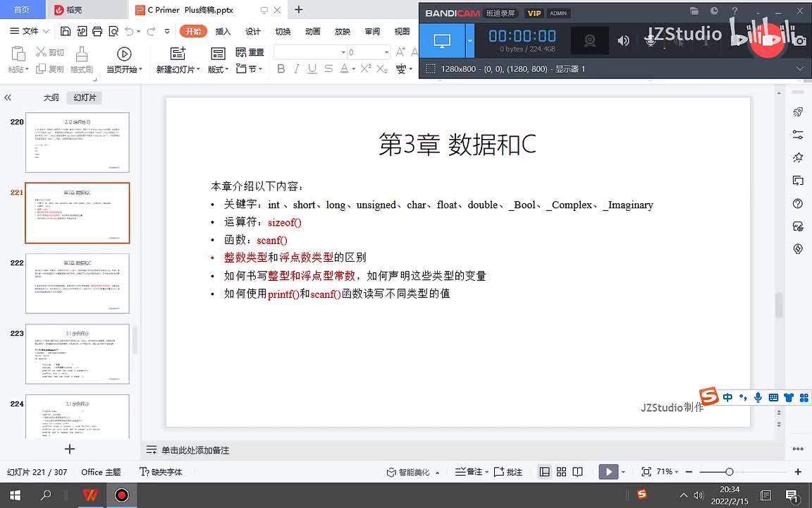
Task: Expand the Layout (版式) dropdown
Action: (218, 69)
